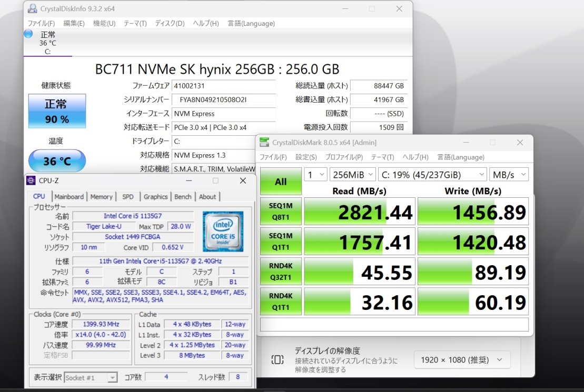Open 言語(Language) menu in CrystalDiskInfo

pyautogui.click(x=251, y=24)
